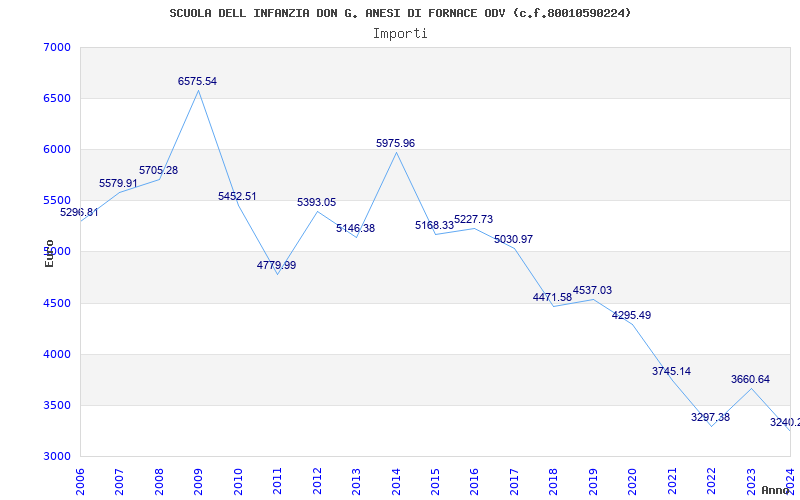Select the 5146.38 value label
The image size is (800, 500).
pos(356,228)
